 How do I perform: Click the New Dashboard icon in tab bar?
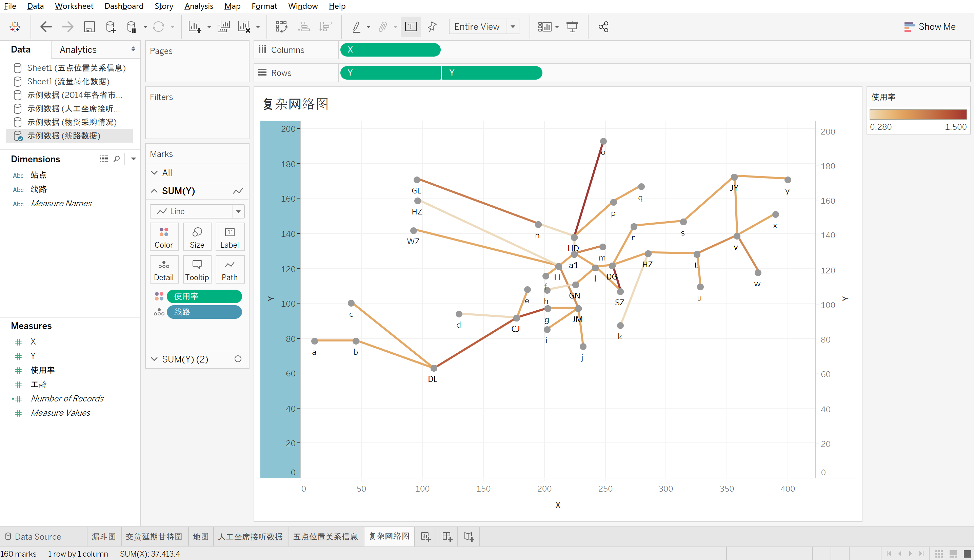click(x=447, y=537)
